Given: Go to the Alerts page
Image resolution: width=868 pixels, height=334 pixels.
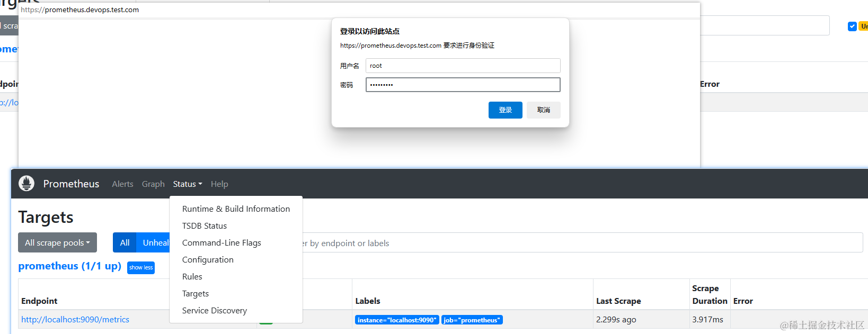Looking at the screenshot, I should click(122, 184).
